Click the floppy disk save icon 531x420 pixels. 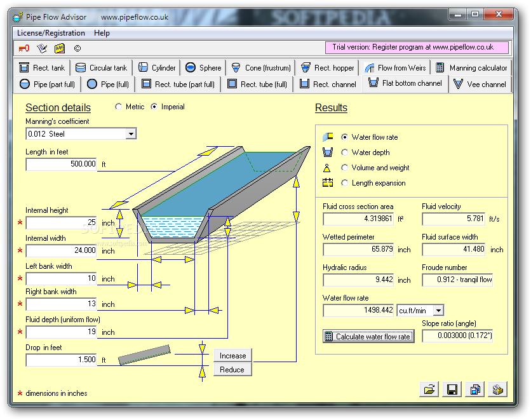pos(452,389)
